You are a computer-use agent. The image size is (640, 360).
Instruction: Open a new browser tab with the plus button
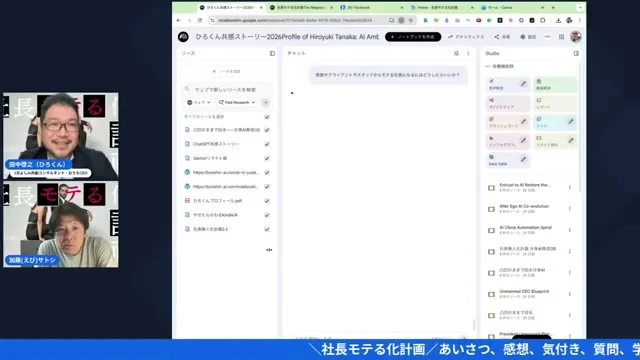553,7
